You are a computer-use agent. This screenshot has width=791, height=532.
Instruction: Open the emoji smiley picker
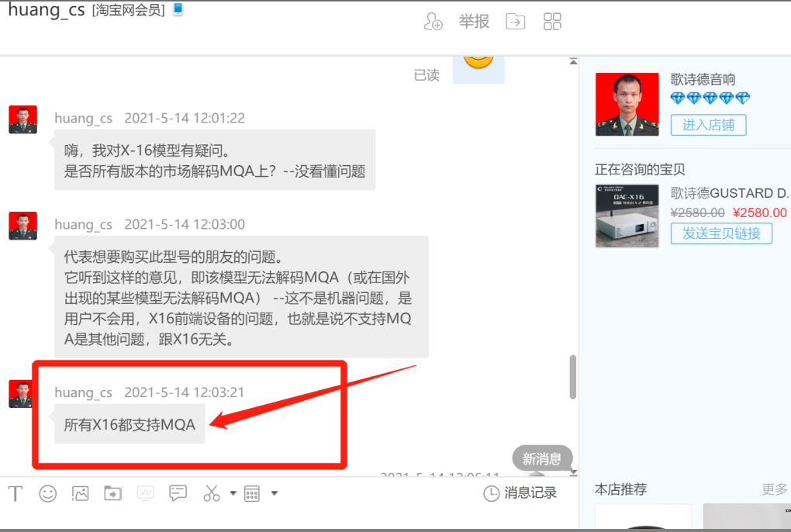coord(48,494)
